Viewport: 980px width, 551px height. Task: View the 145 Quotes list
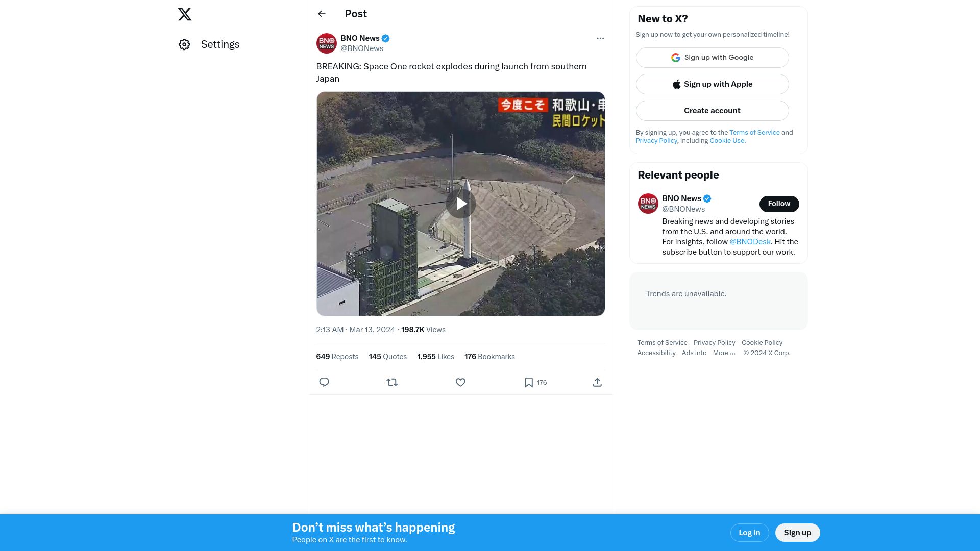(x=388, y=357)
